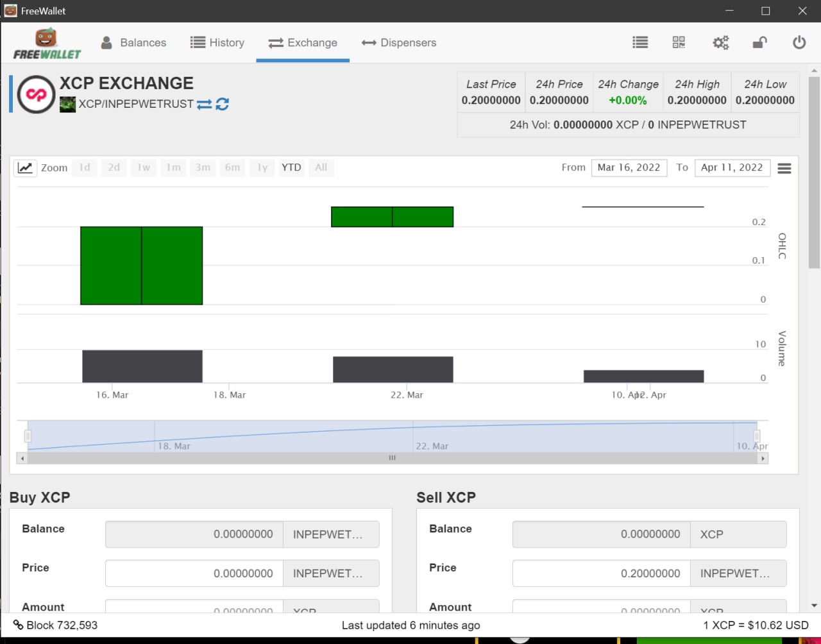Edit the From date Mar 16, 2022
This screenshot has width=821, height=644.
(x=629, y=167)
